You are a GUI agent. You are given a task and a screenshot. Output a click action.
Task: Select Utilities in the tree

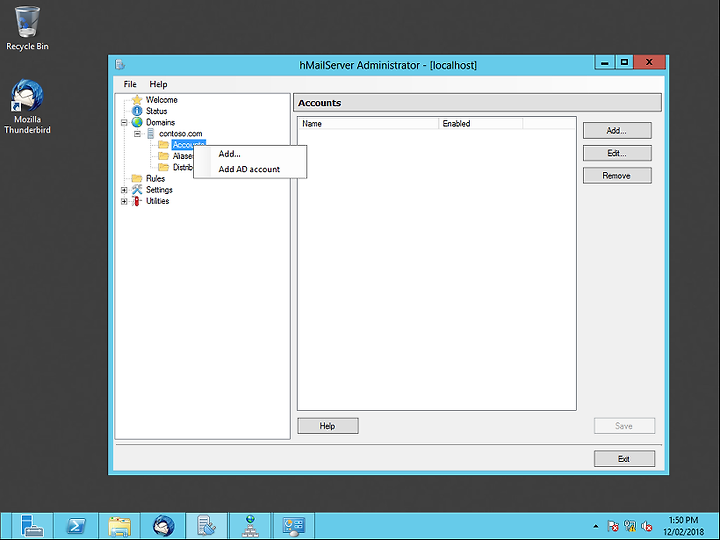click(158, 201)
